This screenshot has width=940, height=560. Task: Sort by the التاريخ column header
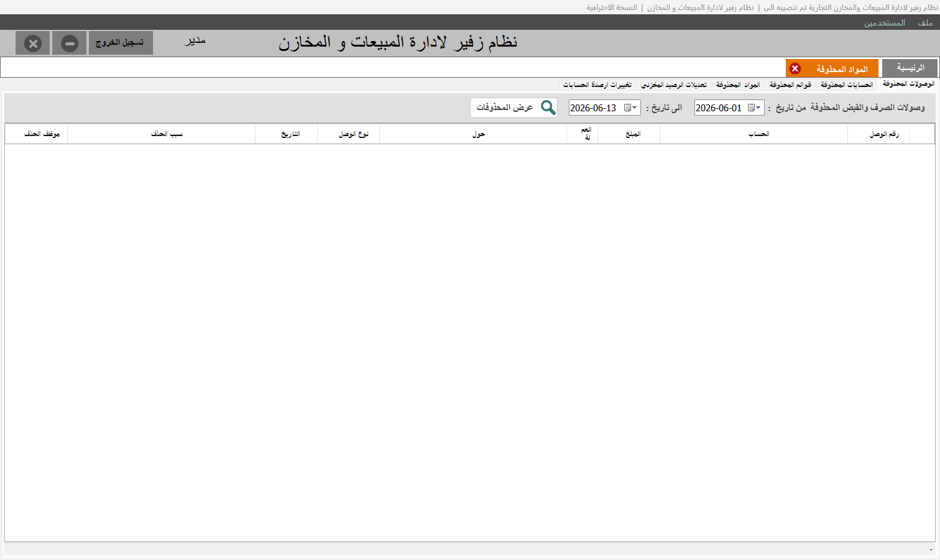286,134
